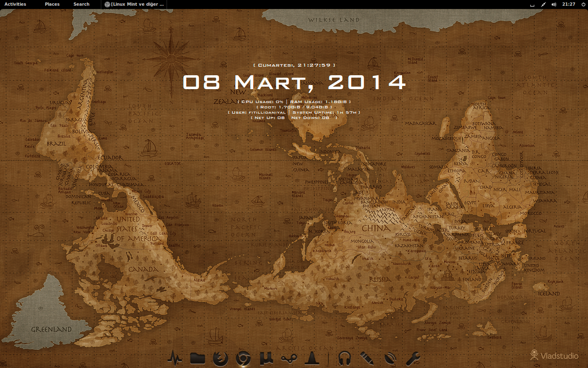Image resolution: width=588 pixels, height=368 pixels.
Task: Open the pencil text editor icon in dock
Action: (x=367, y=359)
